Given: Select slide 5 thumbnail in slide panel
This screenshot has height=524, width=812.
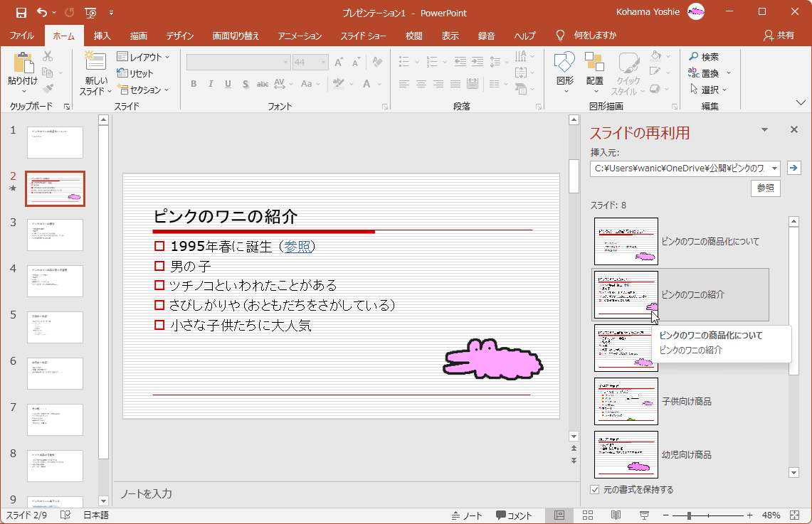Looking at the screenshot, I should pos(55,327).
